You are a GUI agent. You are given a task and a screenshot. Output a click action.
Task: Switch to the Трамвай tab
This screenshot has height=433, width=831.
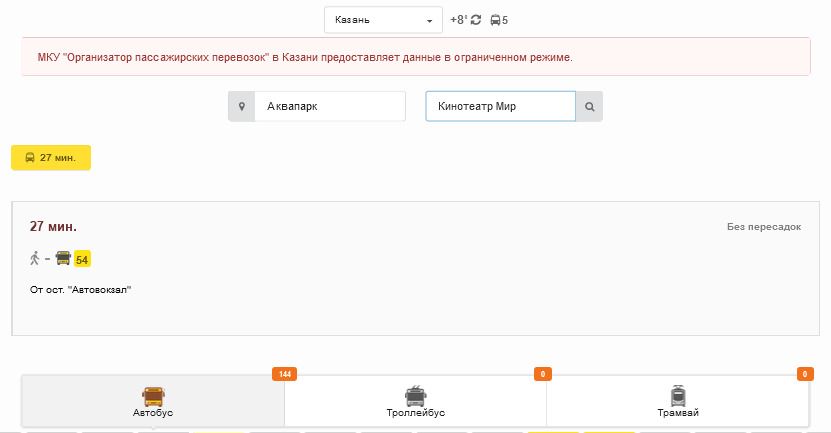coord(677,401)
